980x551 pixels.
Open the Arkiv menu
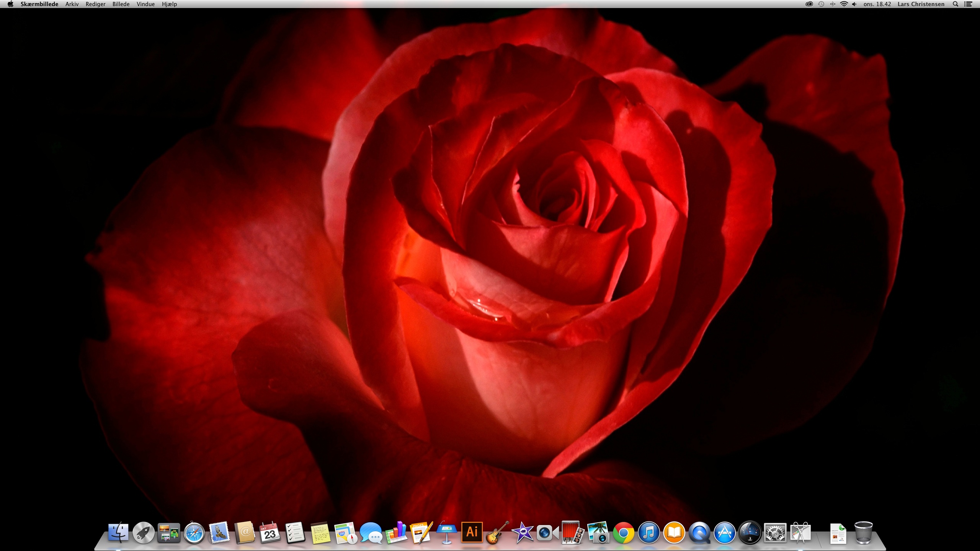click(x=72, y=4)
